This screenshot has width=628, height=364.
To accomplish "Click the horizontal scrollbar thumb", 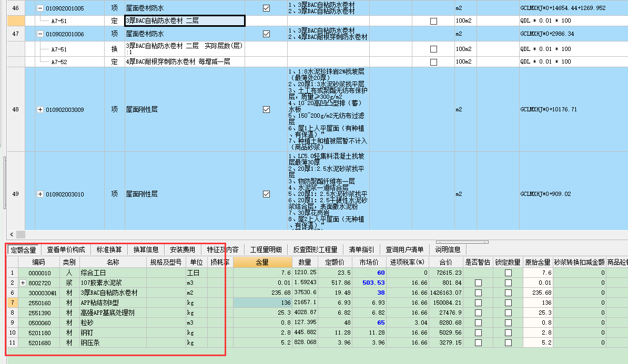I will coord(21,234).
